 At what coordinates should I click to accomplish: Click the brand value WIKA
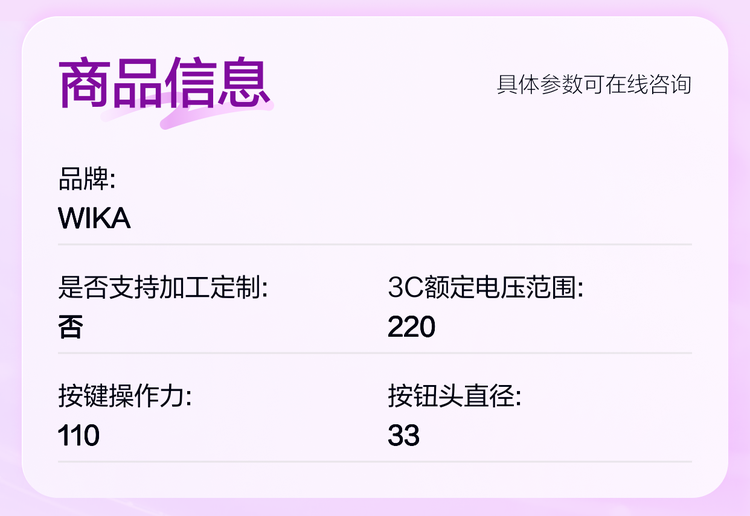pyautogui.click(x=94, y=218)
